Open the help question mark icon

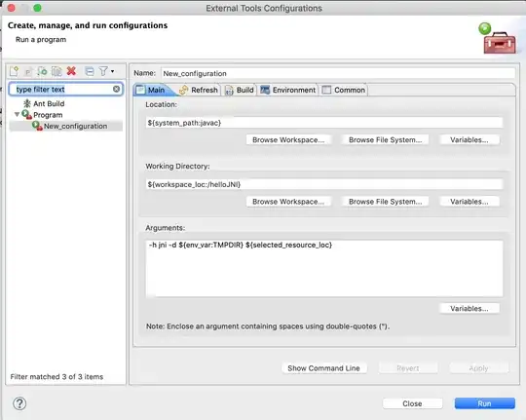click(19, 403)
